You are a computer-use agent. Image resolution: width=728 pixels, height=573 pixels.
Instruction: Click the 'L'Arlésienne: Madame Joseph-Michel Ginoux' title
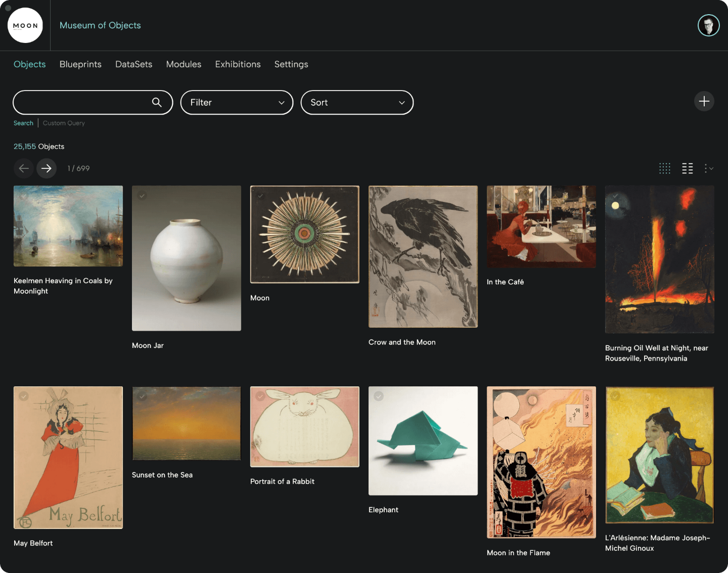coord(658,543)
